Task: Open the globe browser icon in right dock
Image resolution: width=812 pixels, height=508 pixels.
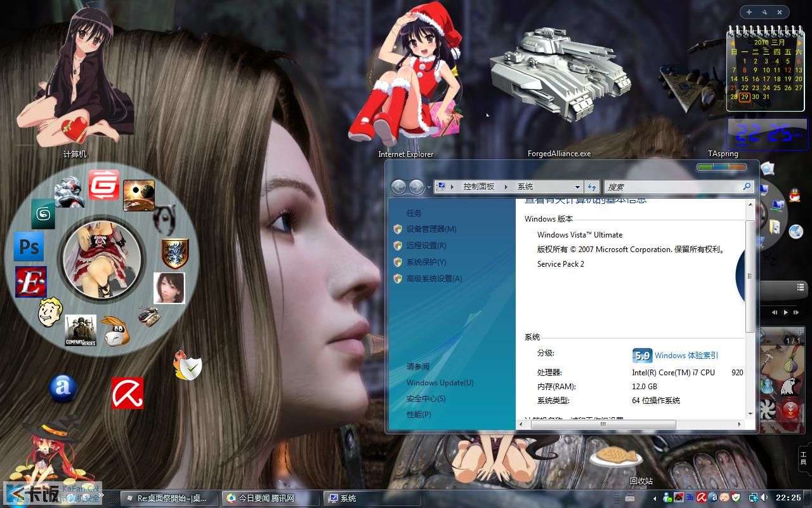Action: click(796, 232)
